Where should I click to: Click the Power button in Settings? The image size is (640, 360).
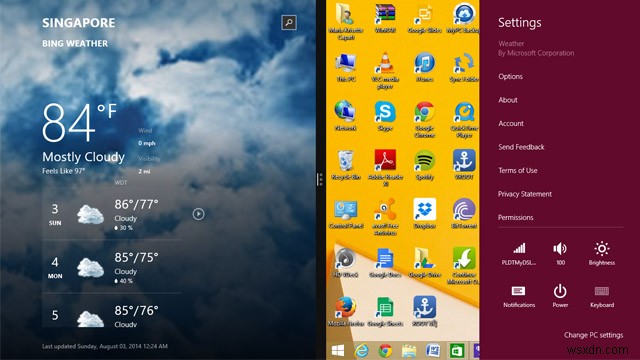point(560,296)
